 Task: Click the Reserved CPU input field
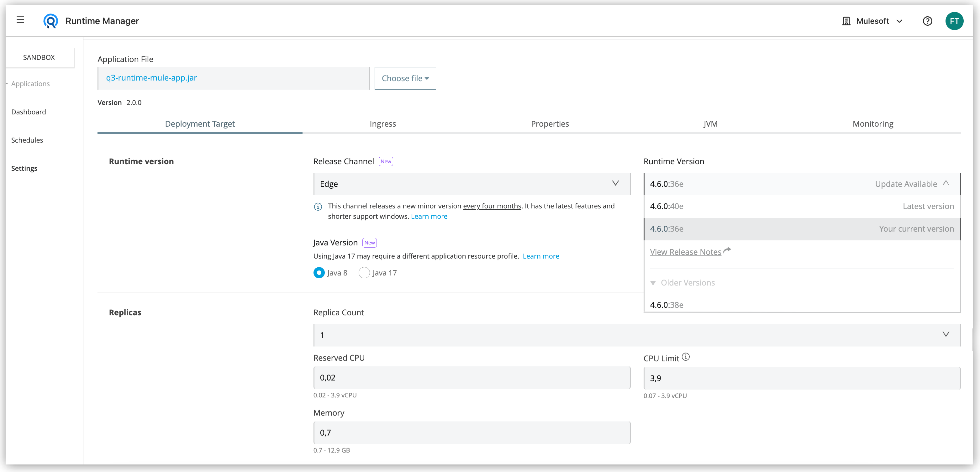tap(472, 377)
